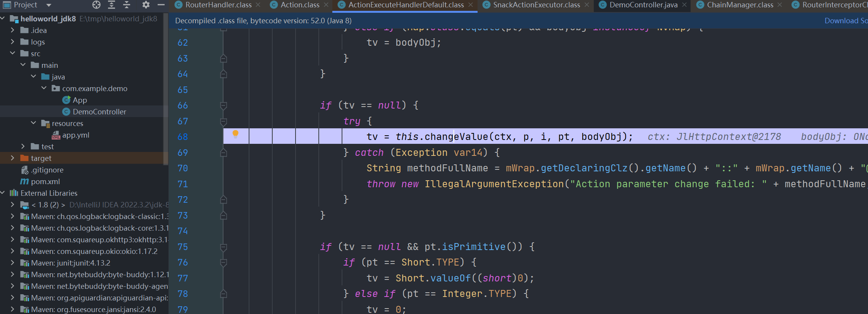868x314 pixels.
Task: Click the Expand All icon in Project panel
Action: [112, 5]
